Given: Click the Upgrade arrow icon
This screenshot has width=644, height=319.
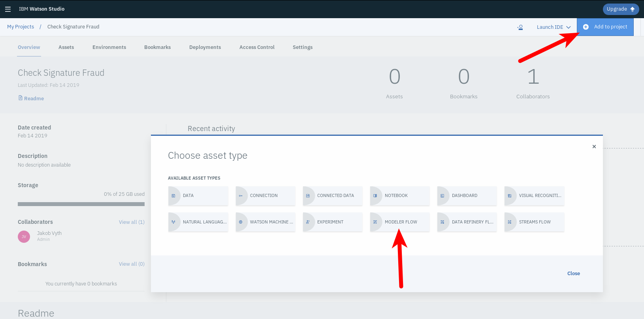Looking at the screenshot, I should coord(633,9).
